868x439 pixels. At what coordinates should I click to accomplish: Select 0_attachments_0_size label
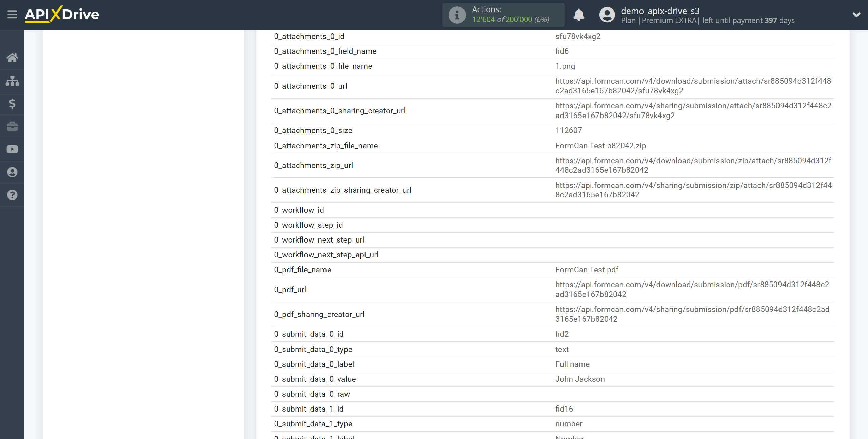click(x=313, y=131)
